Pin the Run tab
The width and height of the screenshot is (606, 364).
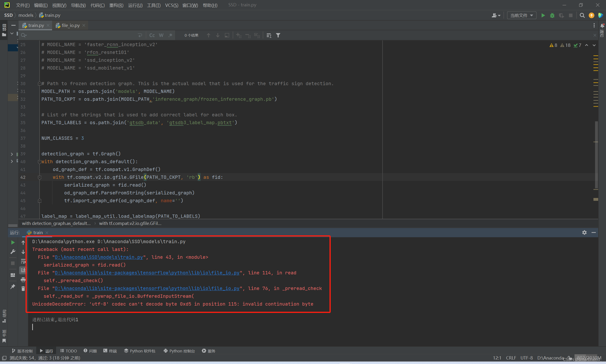[13, 286]
